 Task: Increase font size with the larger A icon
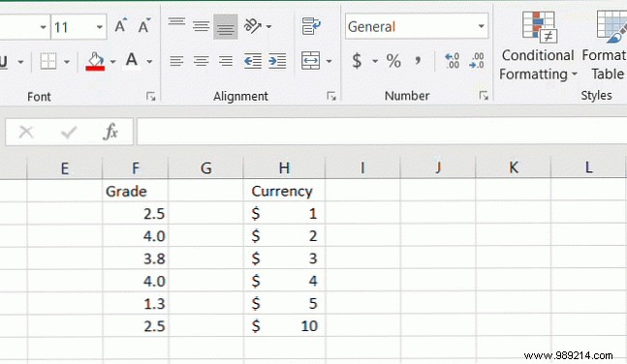120,26
